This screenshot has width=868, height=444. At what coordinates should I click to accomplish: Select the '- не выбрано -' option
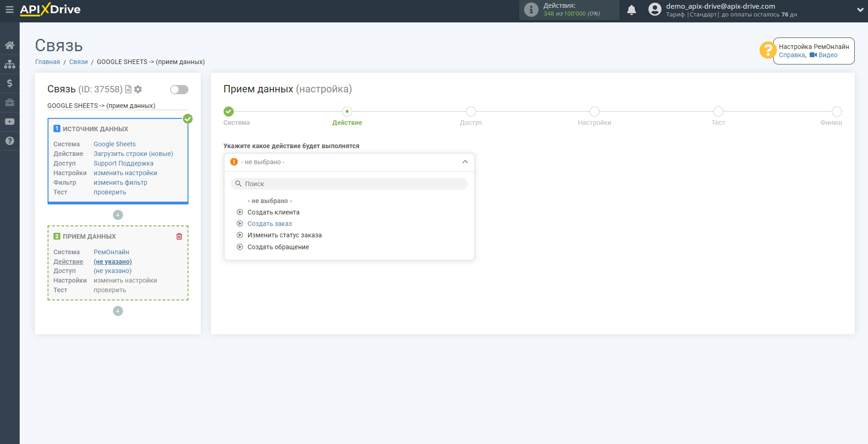[x=270, y=201]
